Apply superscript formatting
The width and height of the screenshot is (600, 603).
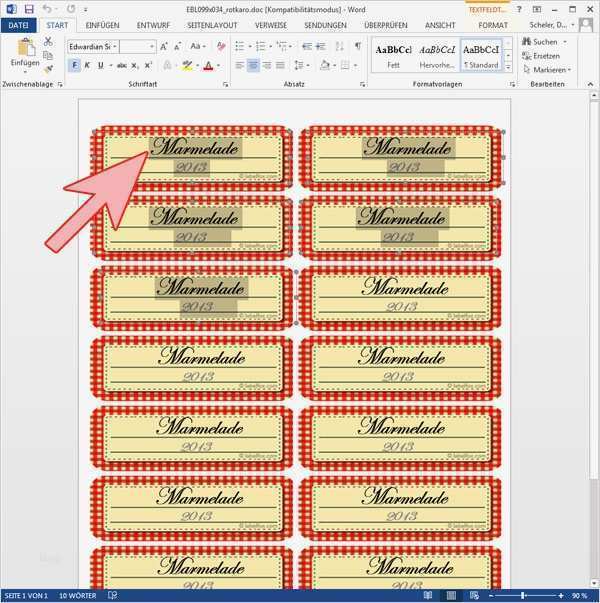pos(148,66)
